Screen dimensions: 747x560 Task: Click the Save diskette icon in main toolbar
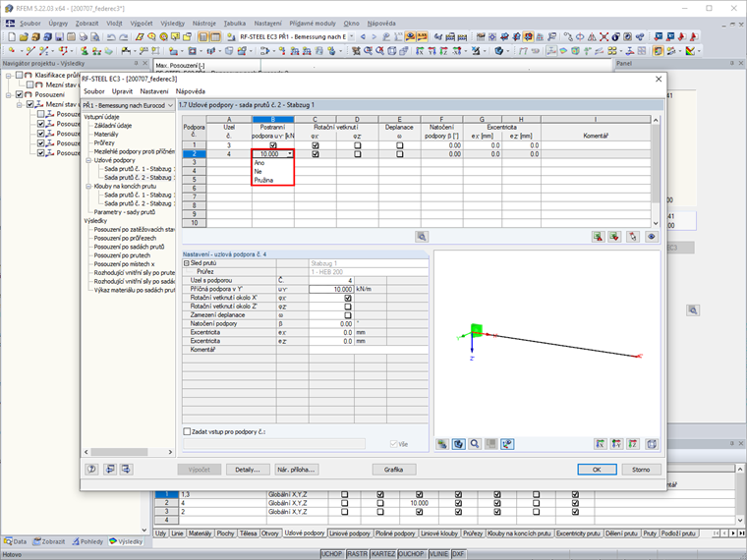point(59,36)
